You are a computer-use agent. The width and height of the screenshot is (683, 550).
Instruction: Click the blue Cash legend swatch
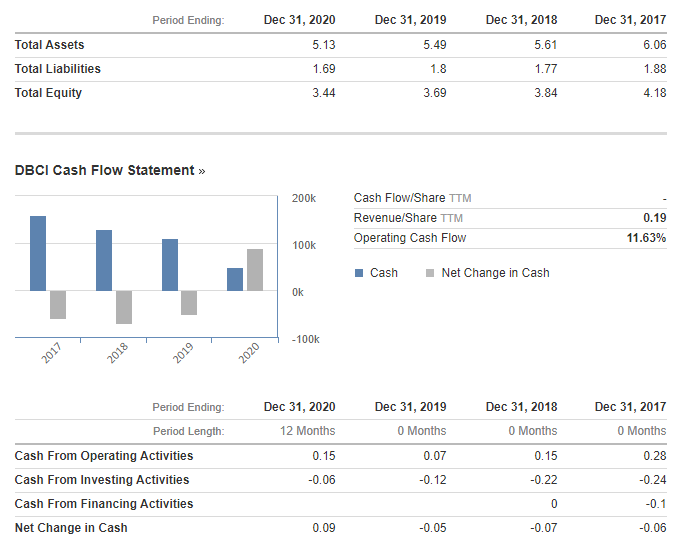click(359, 273)
